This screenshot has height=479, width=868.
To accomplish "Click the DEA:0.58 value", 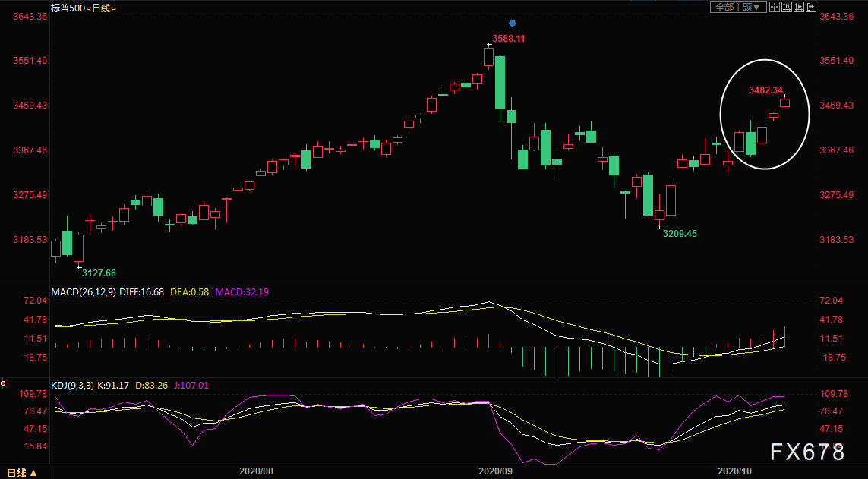I will pos(189,291).
